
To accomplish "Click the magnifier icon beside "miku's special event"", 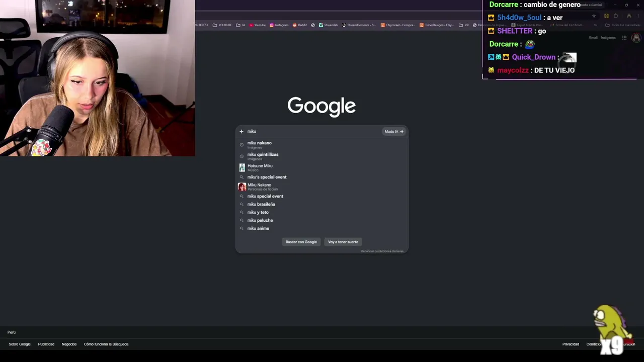I will tap(242, 177).
